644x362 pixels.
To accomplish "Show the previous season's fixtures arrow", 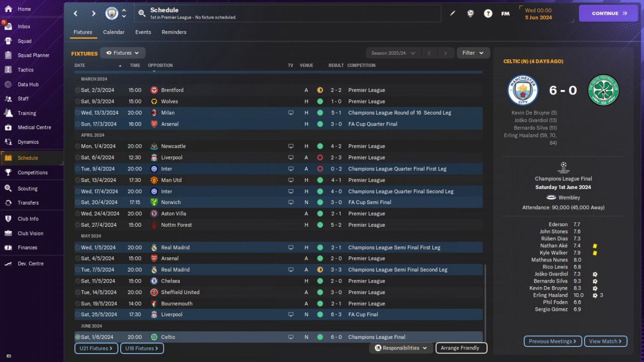I will tap(429, 53).
